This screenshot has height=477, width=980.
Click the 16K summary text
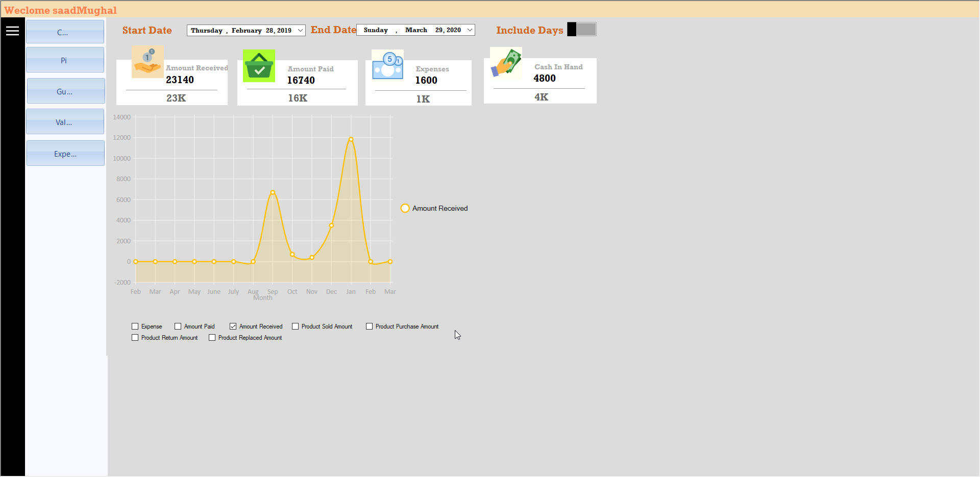(x=298, y=98)
